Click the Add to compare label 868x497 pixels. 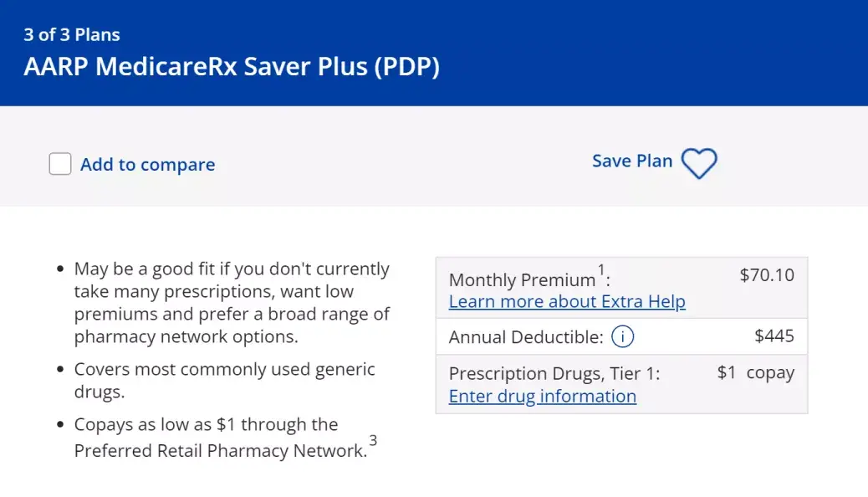pos(147,165)
